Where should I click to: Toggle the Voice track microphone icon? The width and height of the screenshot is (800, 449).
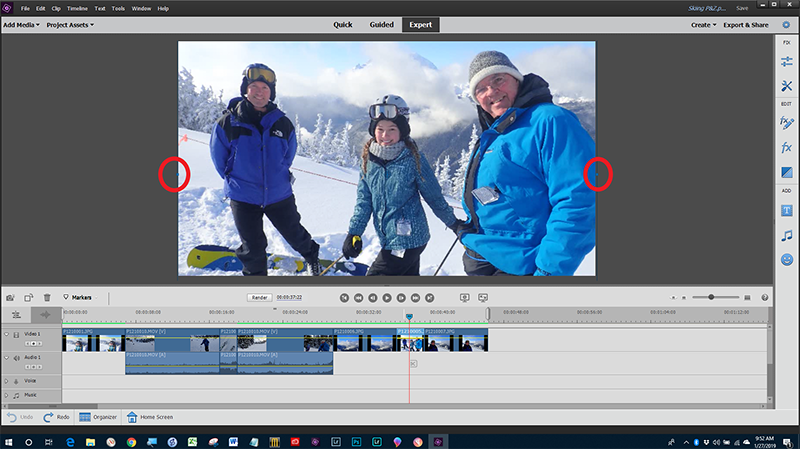[16, 381]
